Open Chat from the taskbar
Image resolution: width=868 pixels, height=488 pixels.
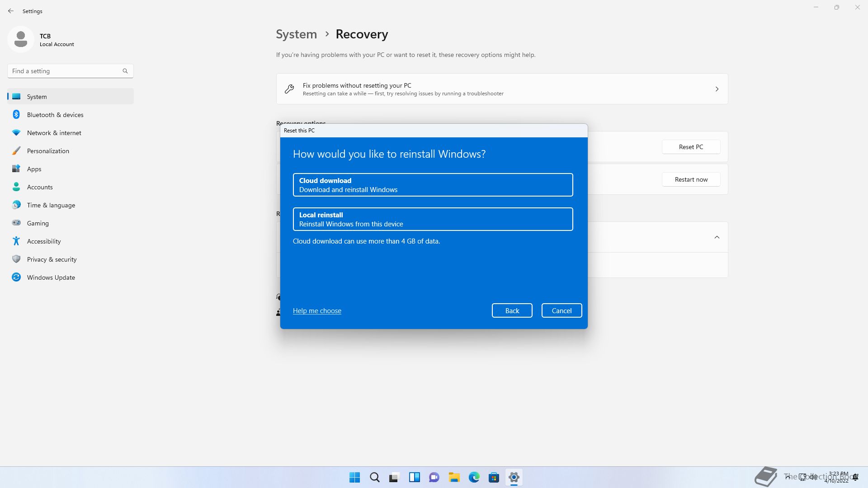coord(434,477)
